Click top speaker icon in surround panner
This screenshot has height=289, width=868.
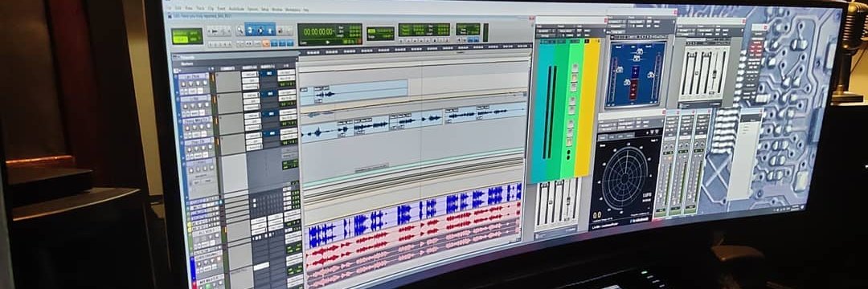(640, 51)
